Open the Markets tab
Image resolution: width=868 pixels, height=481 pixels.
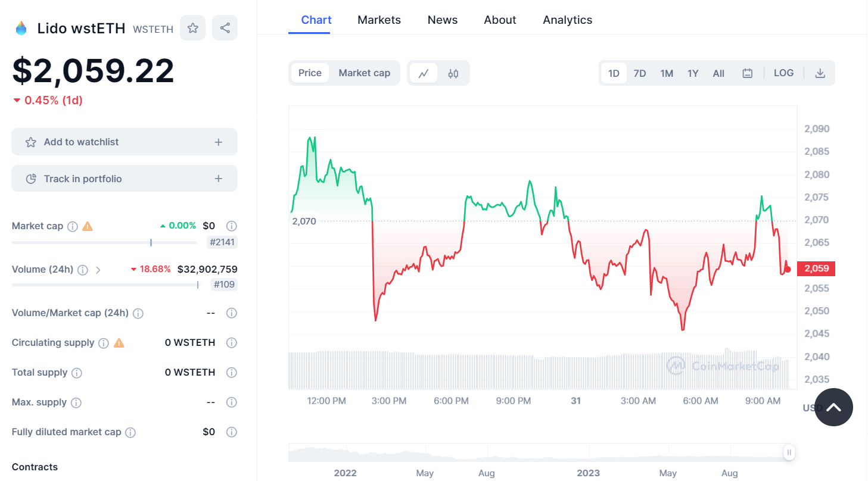379,20
